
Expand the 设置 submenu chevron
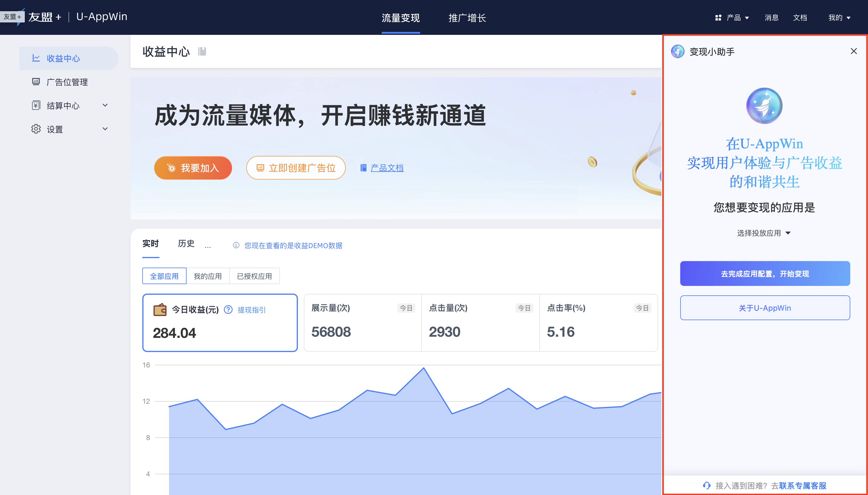coord(105,129)
